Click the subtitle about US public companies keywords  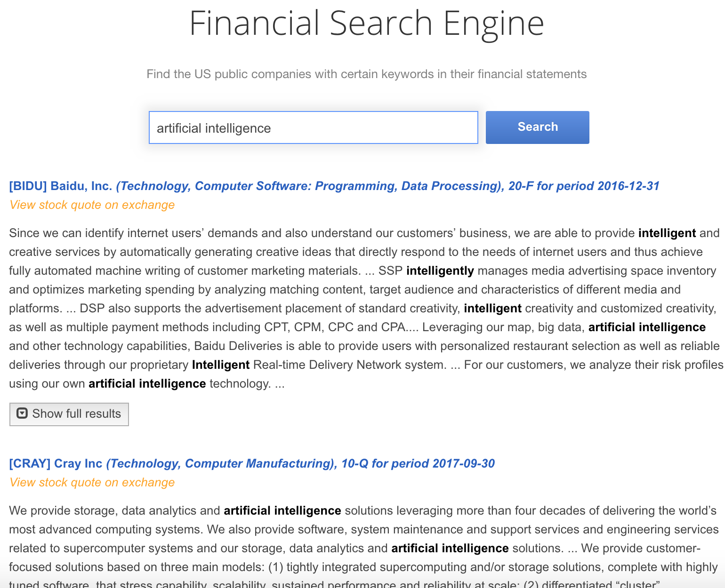point(366,74)
